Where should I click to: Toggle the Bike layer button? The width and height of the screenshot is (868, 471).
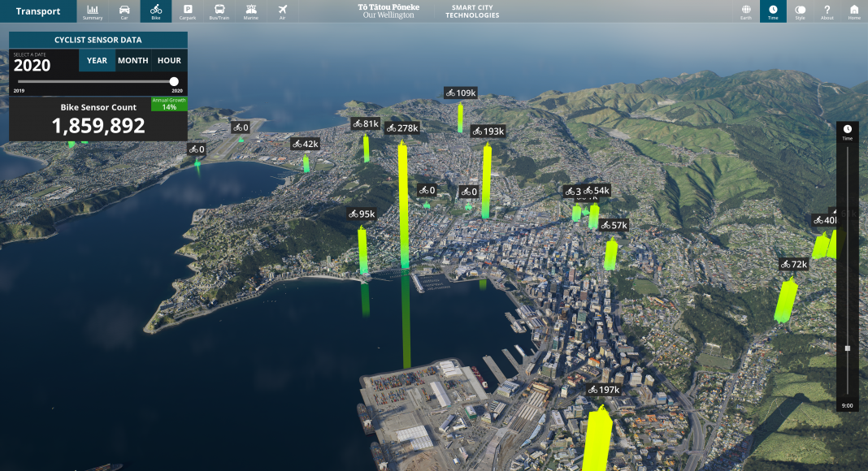[156, 11]
